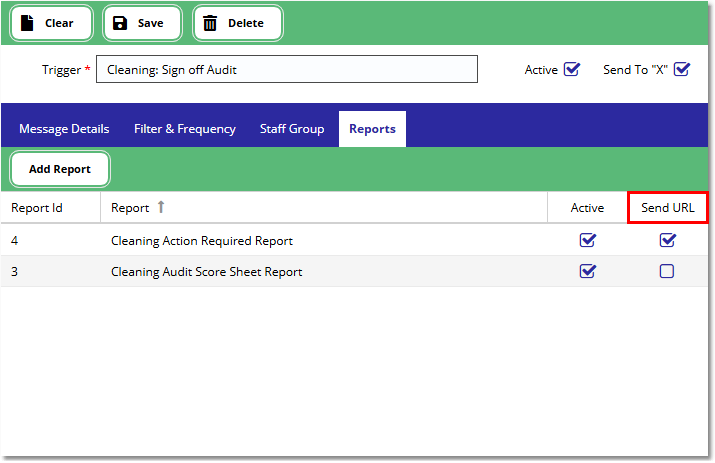The image size is (715, 463).
Task: Save the trigger settings
Action: (x=142, y=23)
